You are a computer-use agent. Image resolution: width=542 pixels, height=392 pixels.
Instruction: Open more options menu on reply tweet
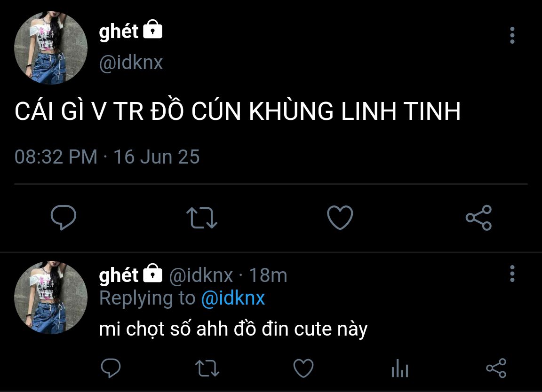(x=512, y=274)
